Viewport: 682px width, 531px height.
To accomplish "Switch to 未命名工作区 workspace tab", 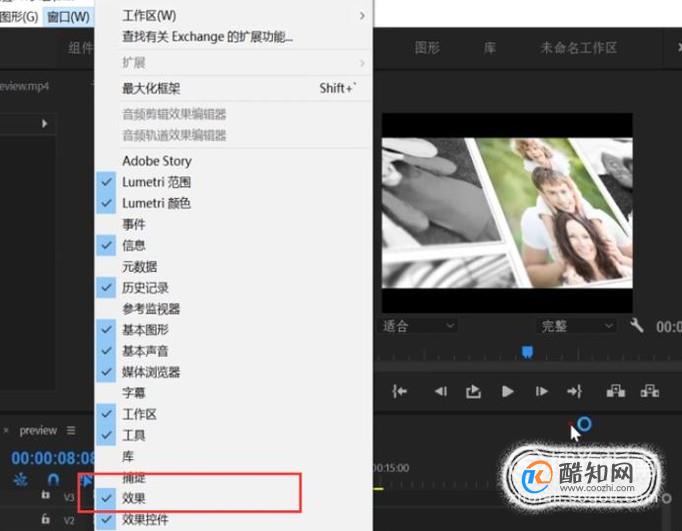I will click(x=578, y=47).
